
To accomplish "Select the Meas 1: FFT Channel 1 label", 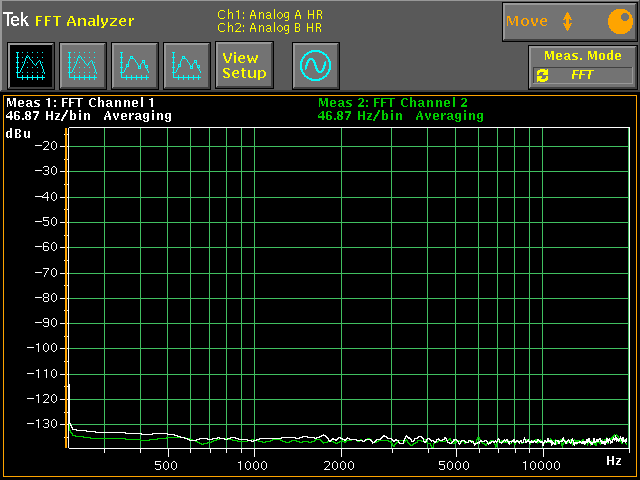I will click(x=81, y=103).
